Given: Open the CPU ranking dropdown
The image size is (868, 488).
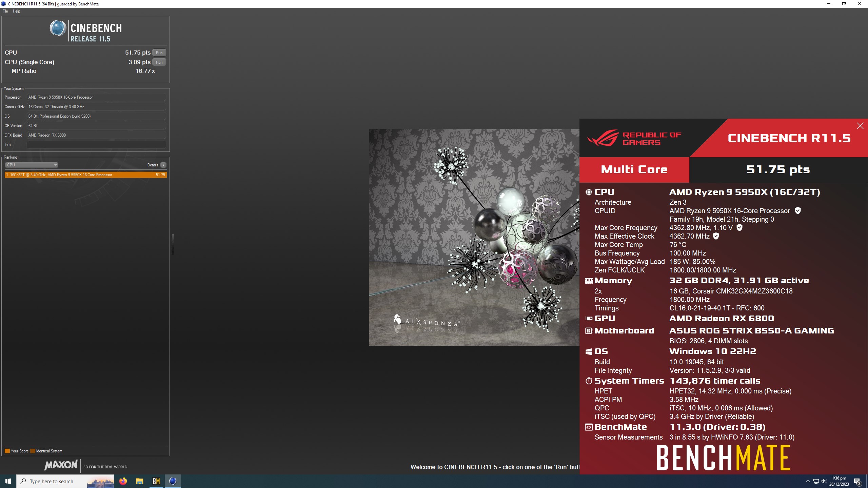Looking at the screenshot, I should pos(32,165).
